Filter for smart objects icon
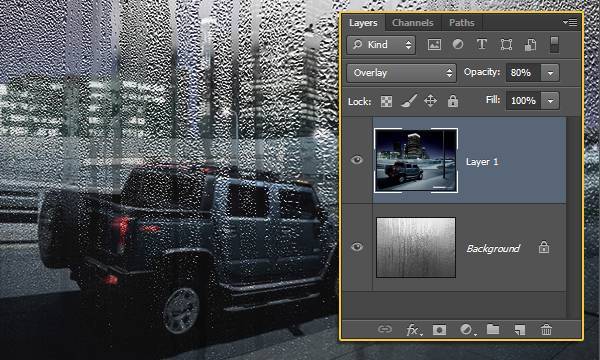 pyautogui.click(x=530, y=45)
